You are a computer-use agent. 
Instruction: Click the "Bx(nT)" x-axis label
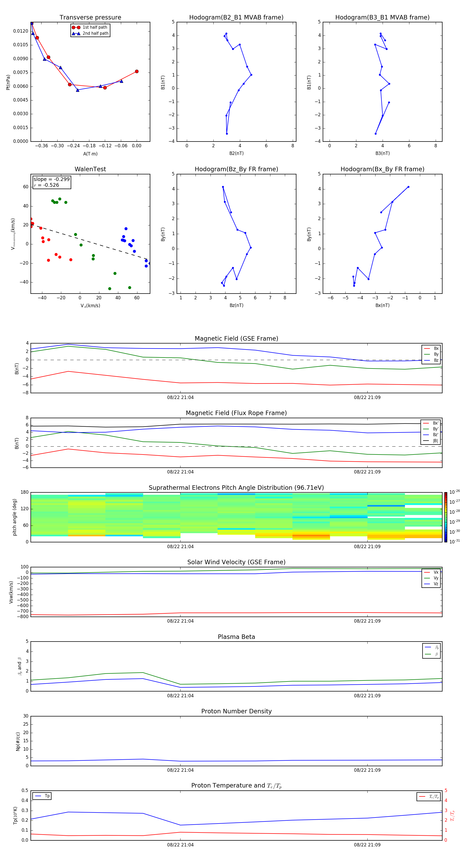[382, 305]
